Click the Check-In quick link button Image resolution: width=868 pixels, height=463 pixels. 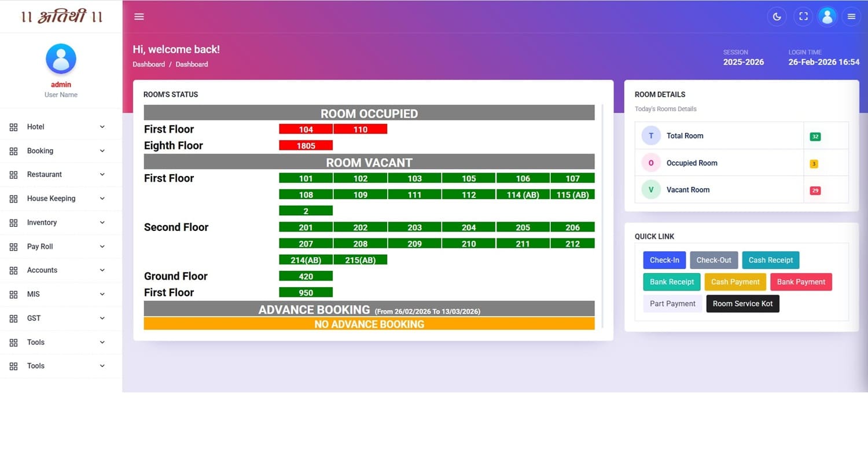tap(664, 260)
